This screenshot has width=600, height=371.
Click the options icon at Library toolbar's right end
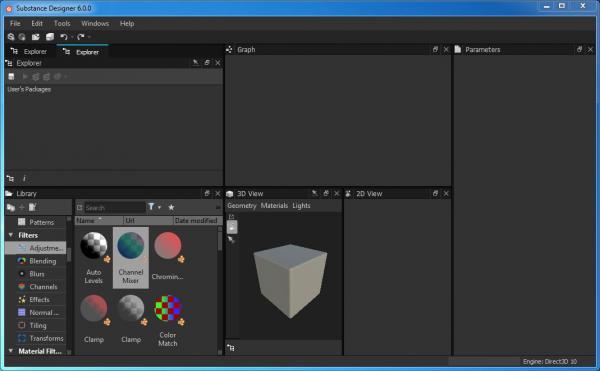pos(218,207)
